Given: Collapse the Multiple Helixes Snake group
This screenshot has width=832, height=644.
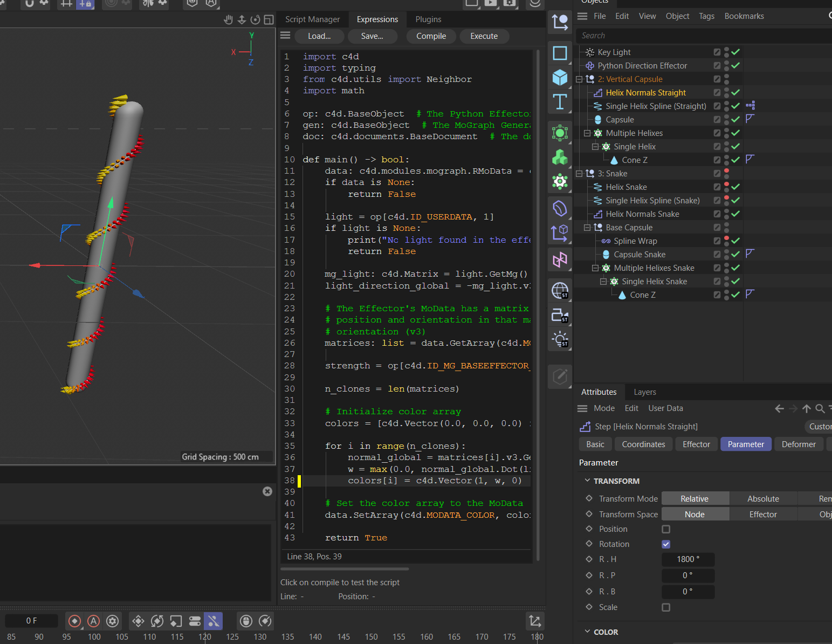Looking at the screenshot, I should coord(595,268).
